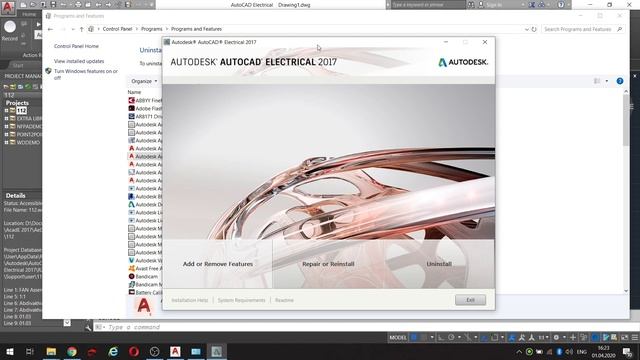Viewport: 640px width, 360px height.
Task: Open AutoCAD help question mark icon in title bar
Action: point(561,5)
